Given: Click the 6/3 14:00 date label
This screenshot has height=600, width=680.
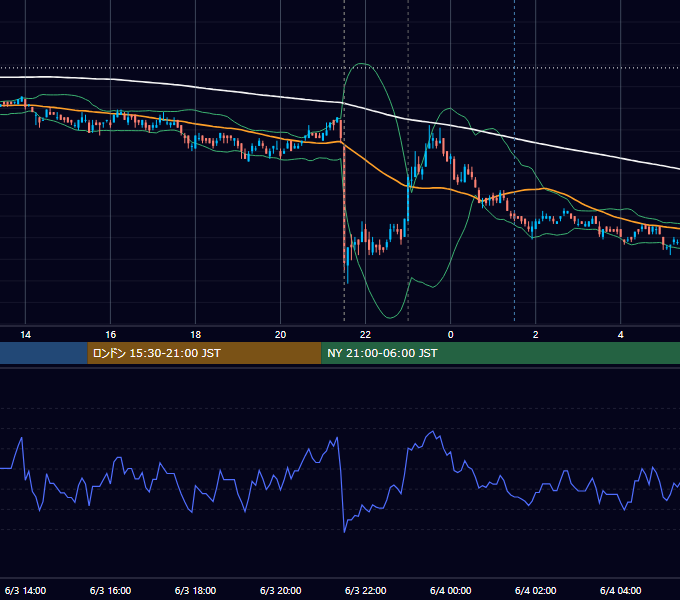Looking at the screenshot, I should pos(26,590).
